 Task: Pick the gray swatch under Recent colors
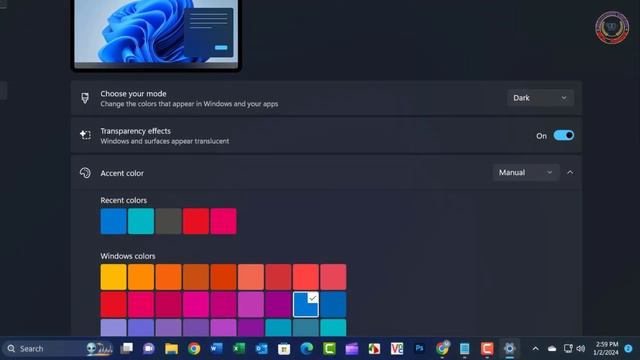[168, 221]
